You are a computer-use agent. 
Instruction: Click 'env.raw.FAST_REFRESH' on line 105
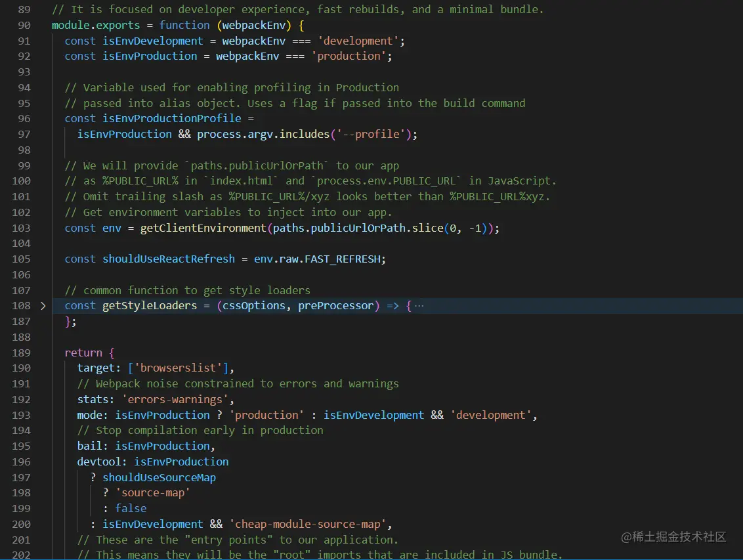(317, 259)
